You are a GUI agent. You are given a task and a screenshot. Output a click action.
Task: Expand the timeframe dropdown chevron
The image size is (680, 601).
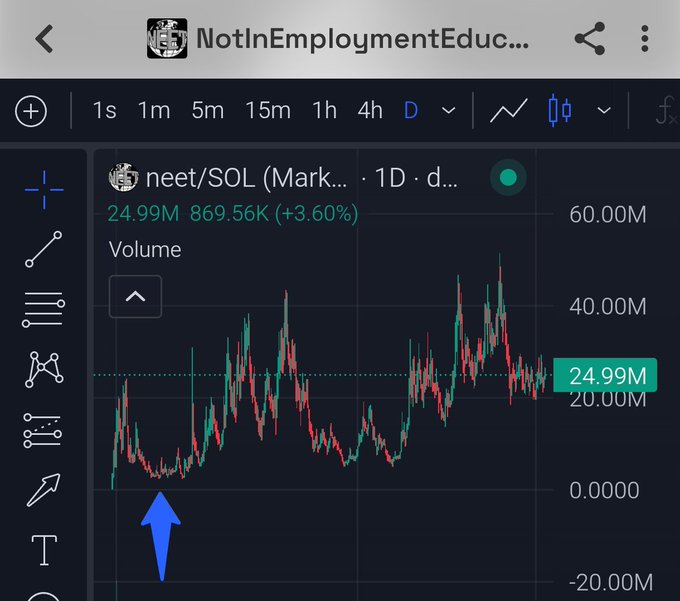tap(448, 111)
